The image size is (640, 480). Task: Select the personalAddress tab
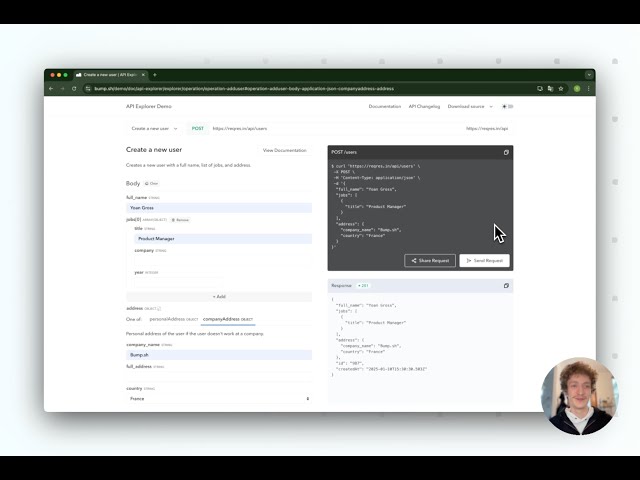173,319
